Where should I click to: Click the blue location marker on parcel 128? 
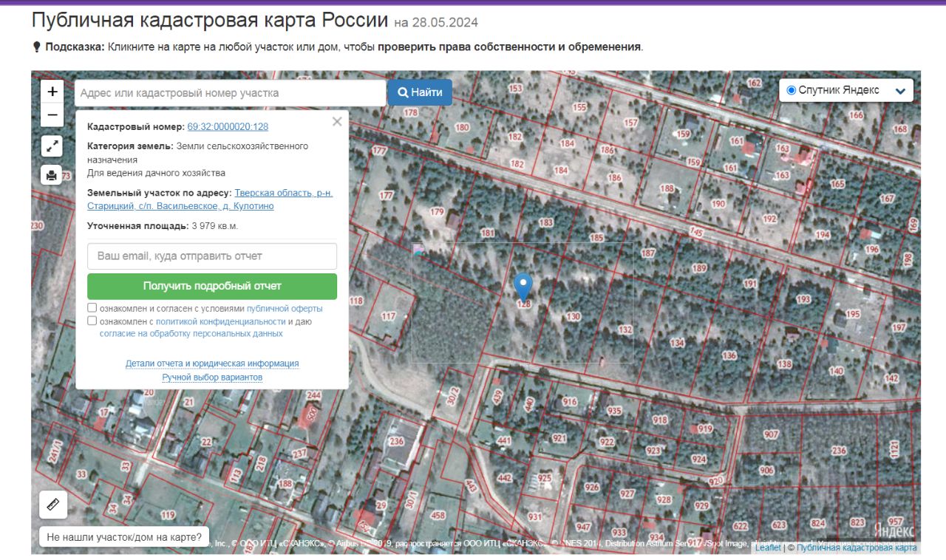tap(523, 286)
